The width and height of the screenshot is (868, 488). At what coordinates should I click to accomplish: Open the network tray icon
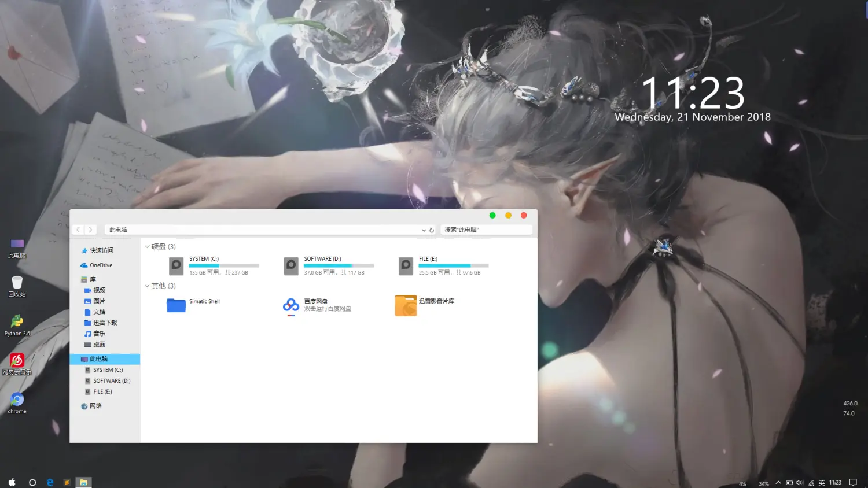[811, 483]
